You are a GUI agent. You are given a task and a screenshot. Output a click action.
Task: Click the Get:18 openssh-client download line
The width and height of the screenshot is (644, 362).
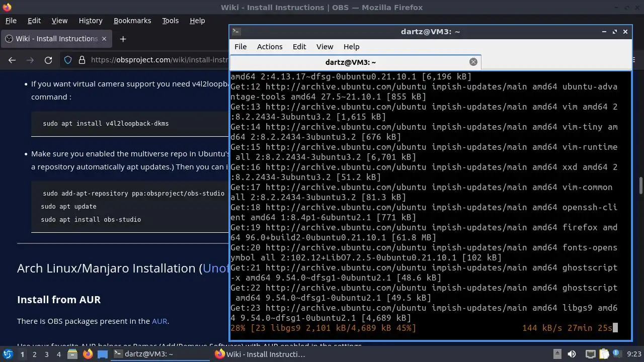point(424,212)
